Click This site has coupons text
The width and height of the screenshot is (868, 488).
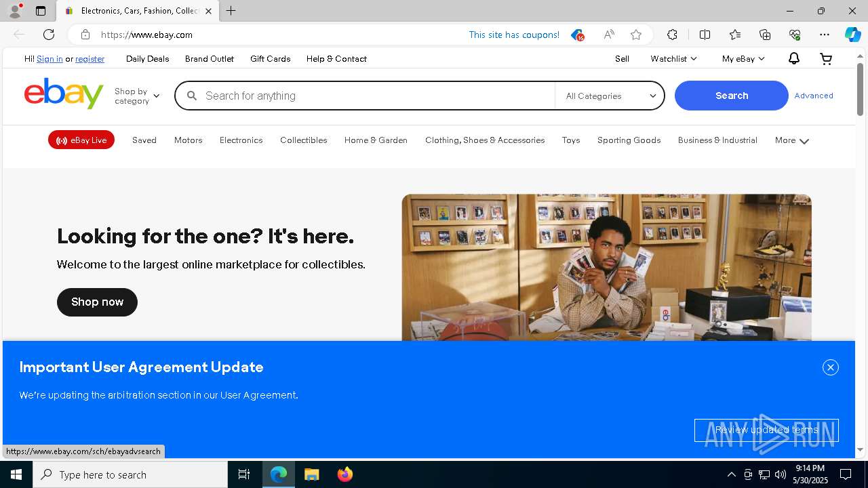(x=514, y=35)
